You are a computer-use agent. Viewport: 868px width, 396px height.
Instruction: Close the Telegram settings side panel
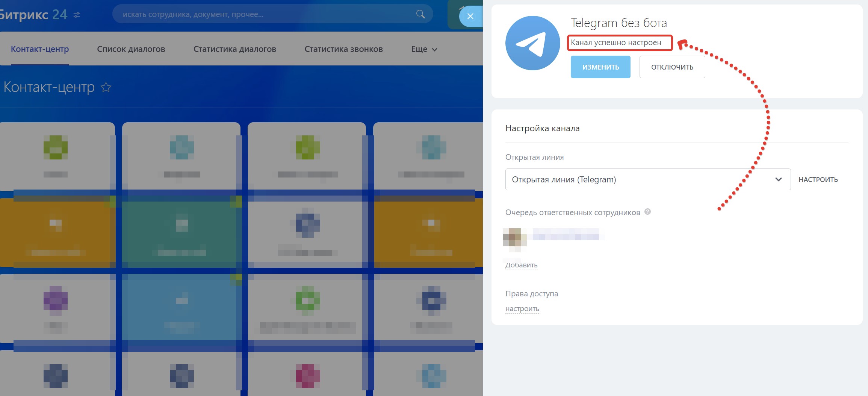click(x=470, y=16)
